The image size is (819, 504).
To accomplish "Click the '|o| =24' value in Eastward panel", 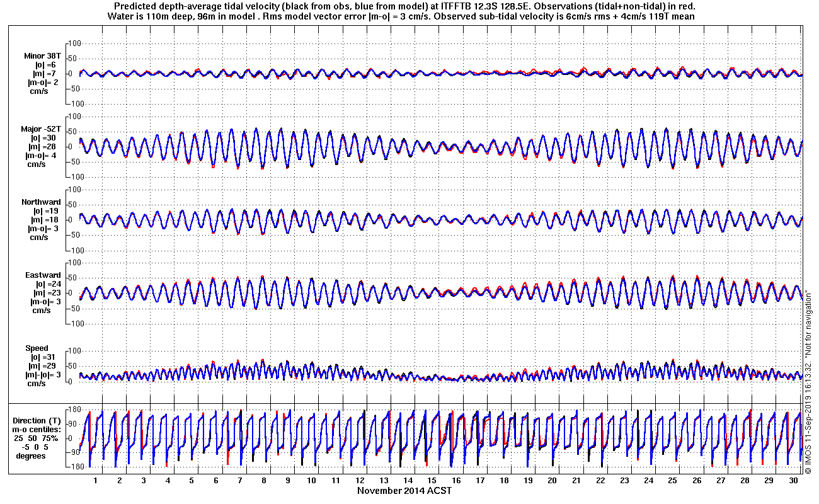I will click(x=48, y=284).
